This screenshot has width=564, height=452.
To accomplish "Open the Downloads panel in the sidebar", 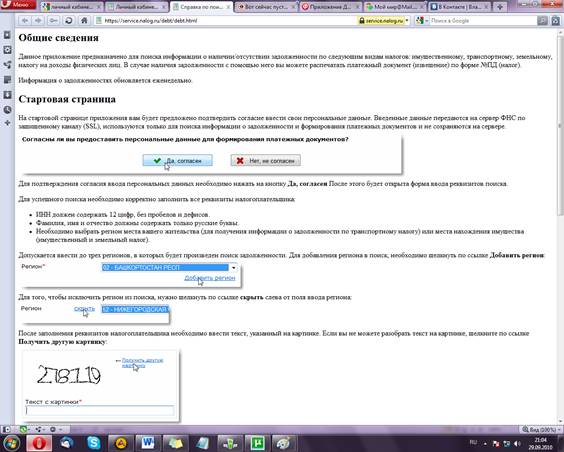I will click(7, 95).
